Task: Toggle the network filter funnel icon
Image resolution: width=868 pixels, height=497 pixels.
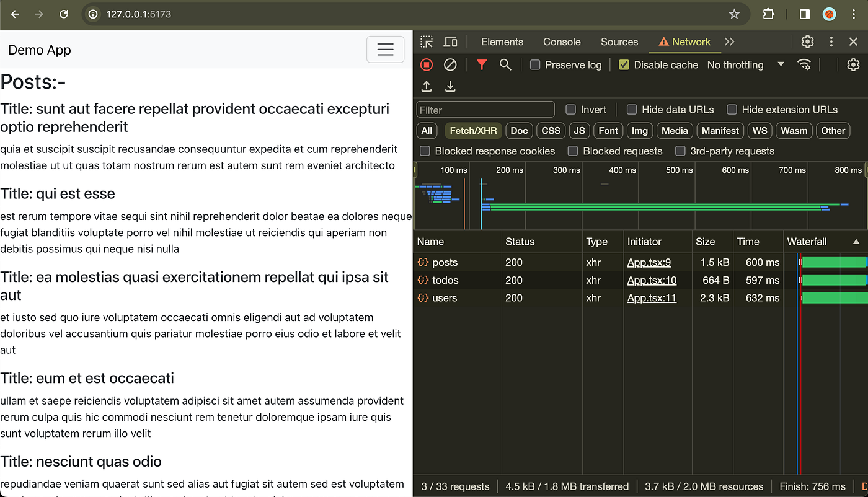Action: click(x=482, y=65)
